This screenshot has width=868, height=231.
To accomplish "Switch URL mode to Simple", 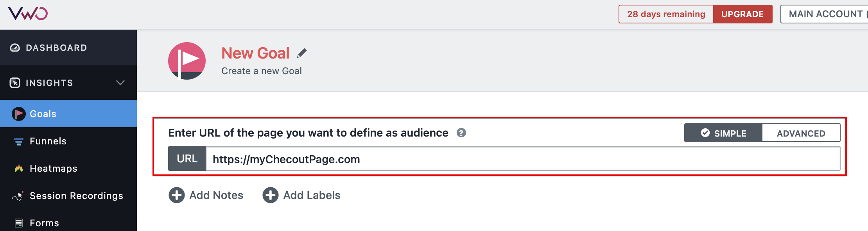I will pos(723,133).
